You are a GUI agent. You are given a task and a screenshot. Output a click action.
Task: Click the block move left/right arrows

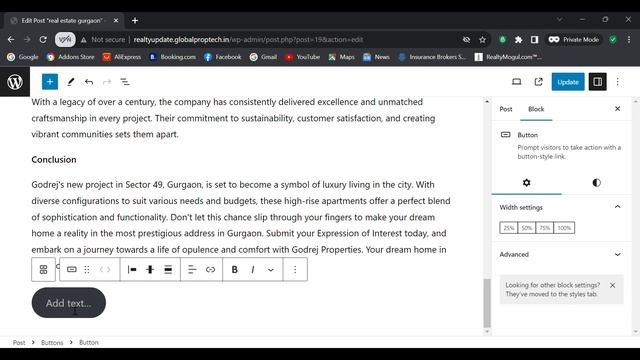[x=105, y=269]
